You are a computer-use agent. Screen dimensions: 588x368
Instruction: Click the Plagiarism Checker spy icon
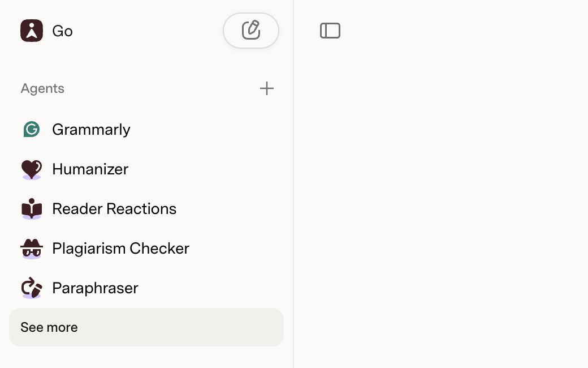pyautogui.click(x=32, y=249)
